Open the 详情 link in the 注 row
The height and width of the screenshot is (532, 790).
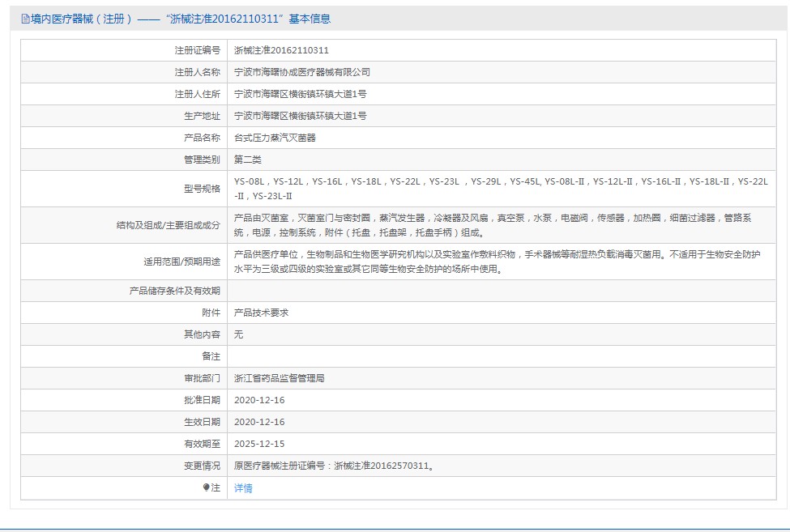pos(243,487)
